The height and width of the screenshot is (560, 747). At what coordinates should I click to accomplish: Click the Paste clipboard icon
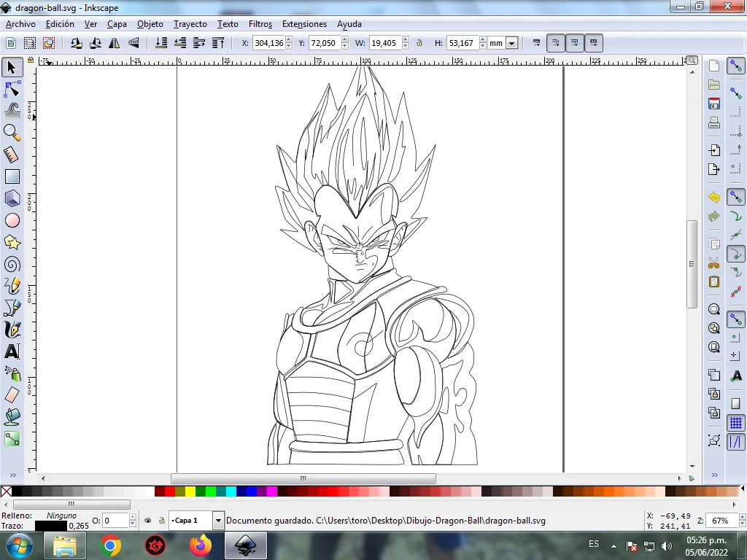(713, 281)
